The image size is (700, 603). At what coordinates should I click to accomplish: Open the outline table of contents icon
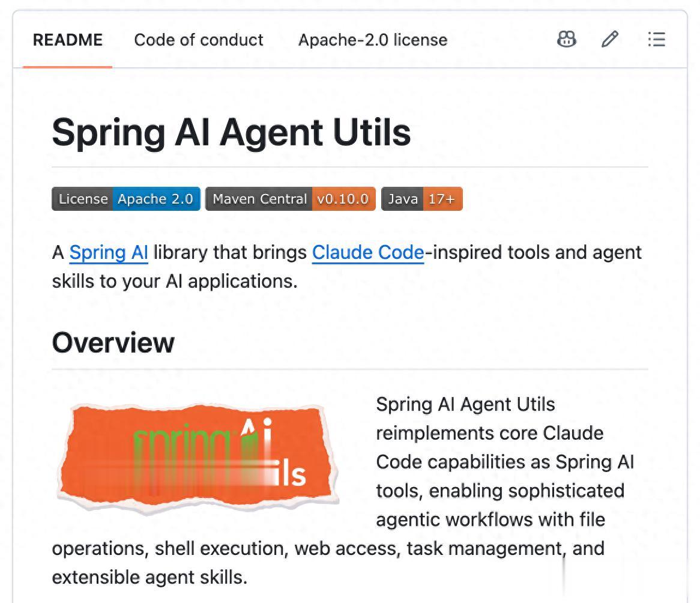tap(657, 39)
